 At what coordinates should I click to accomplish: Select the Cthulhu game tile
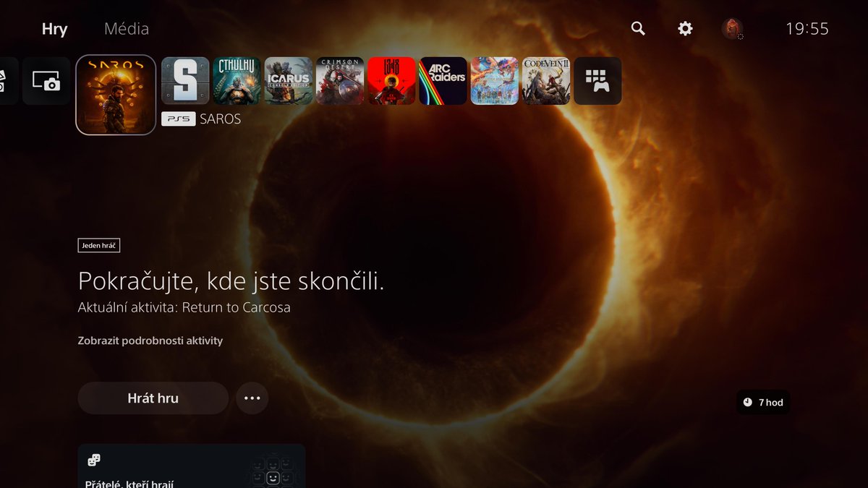pos(237,81)
